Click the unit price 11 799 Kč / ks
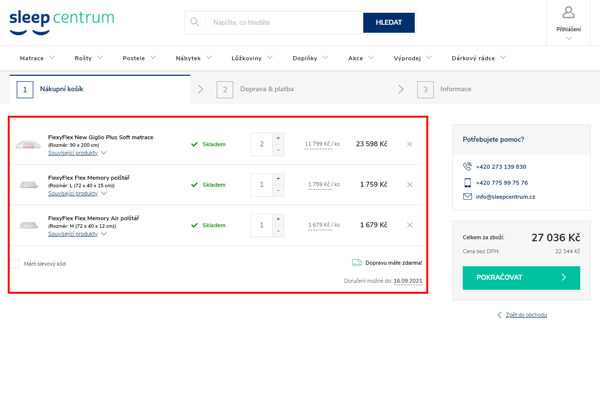This screenshot has width=600, height=400. click(x=322, y=144)
